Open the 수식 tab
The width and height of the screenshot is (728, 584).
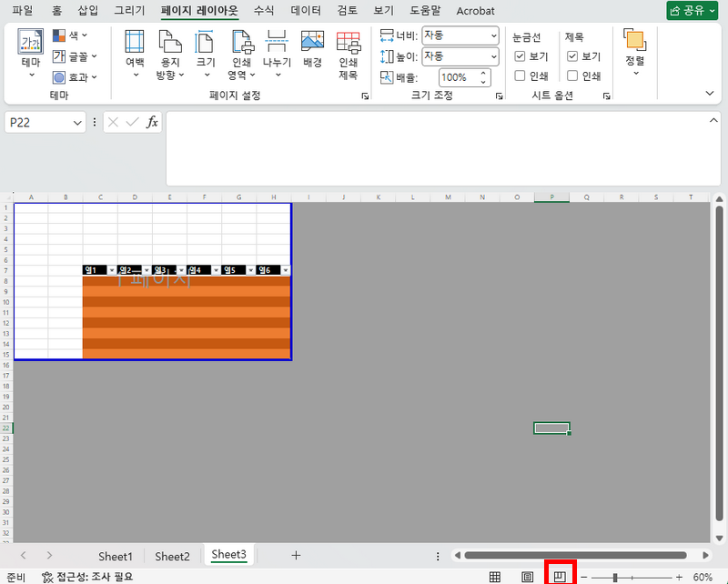pyautogui.click(x=264, y=11)
